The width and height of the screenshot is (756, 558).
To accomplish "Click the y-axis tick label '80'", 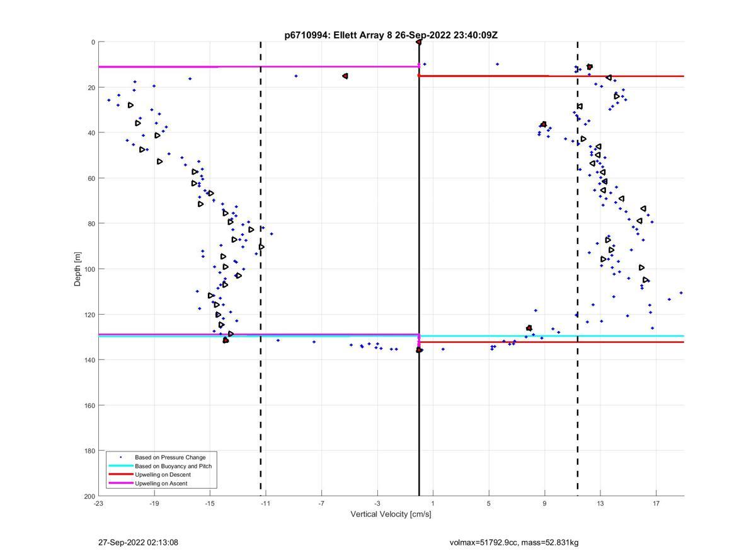I will (x=91, y=224).
